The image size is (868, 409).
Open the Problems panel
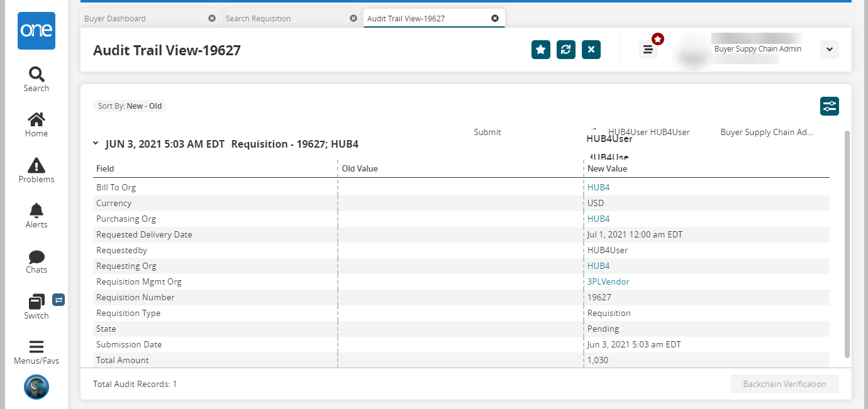[x=36, y=170]
